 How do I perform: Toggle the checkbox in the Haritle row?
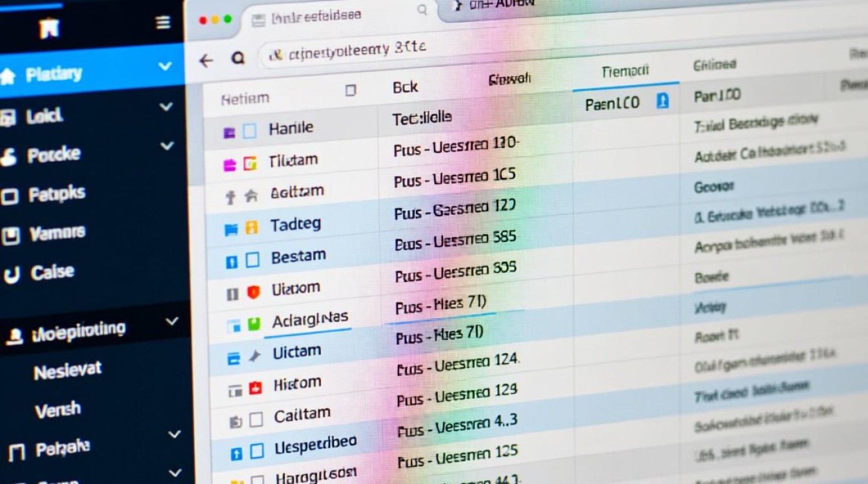pos(249,132)
